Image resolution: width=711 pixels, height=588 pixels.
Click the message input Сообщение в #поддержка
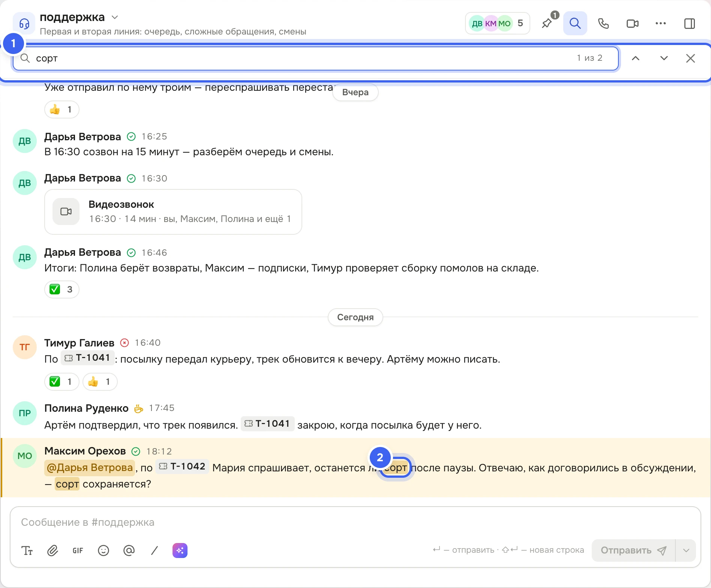[355, 522]
